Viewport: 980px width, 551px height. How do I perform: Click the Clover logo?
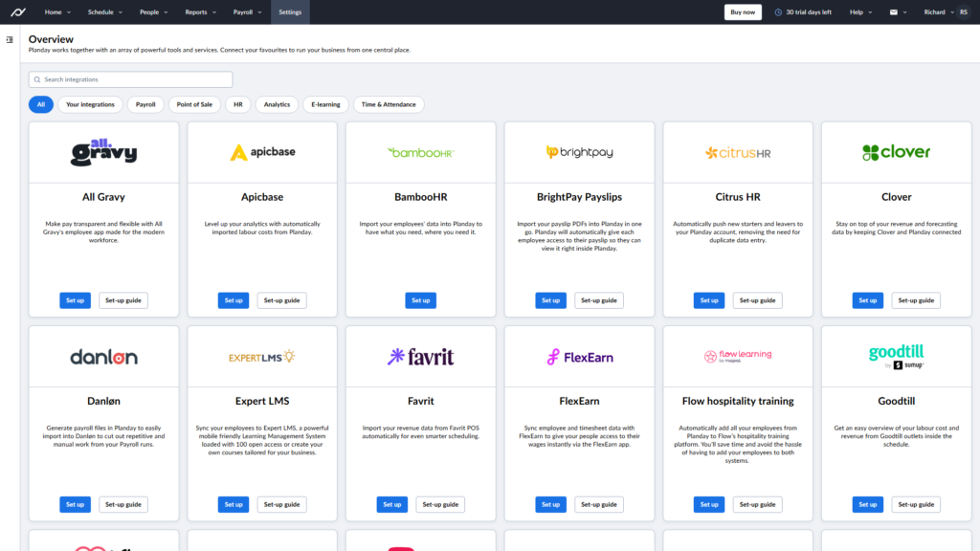(896, 152)
